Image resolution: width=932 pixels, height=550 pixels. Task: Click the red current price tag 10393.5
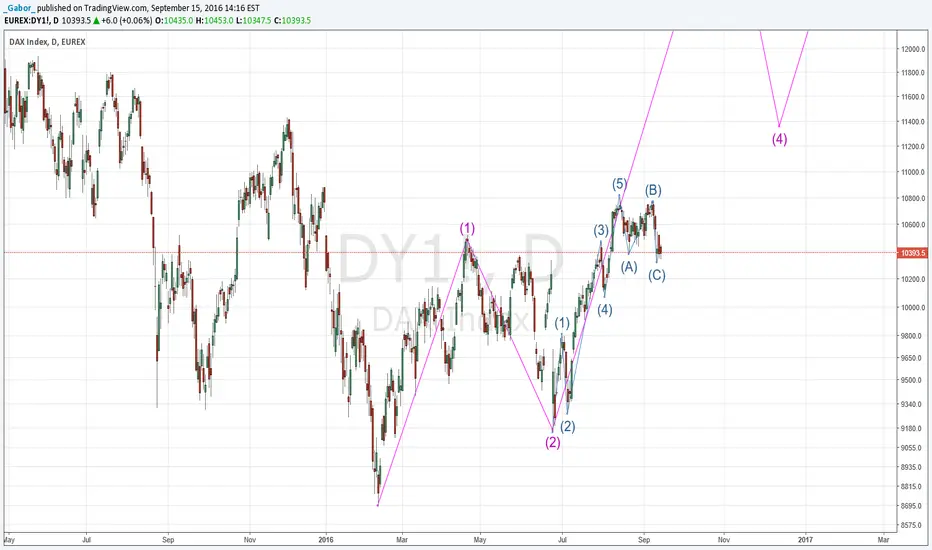point(912,253)
